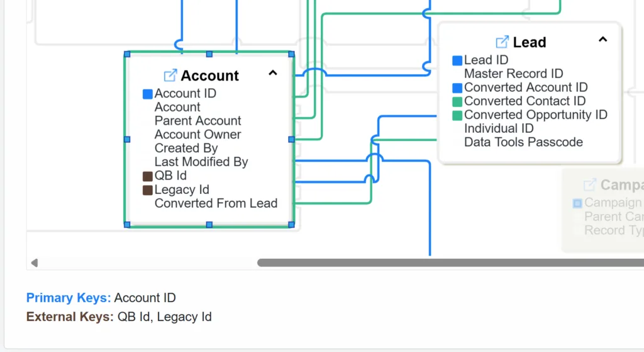Click the Account box title

pyautogui.click(x=209, y=76)
